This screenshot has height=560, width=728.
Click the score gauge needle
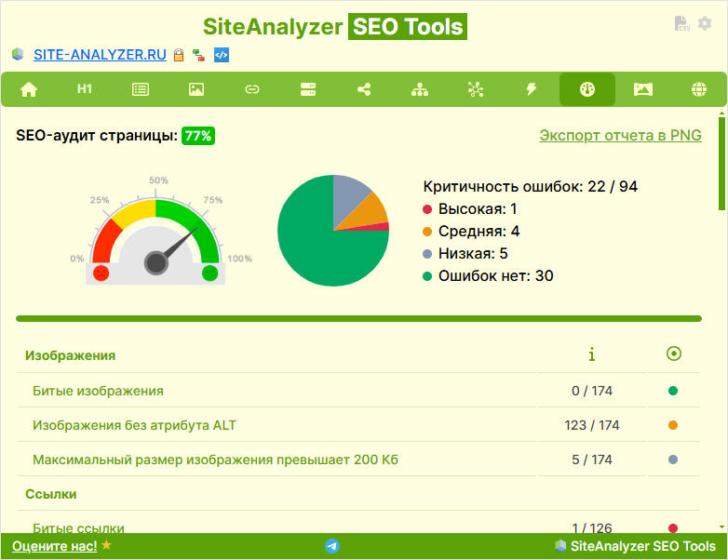179,244
